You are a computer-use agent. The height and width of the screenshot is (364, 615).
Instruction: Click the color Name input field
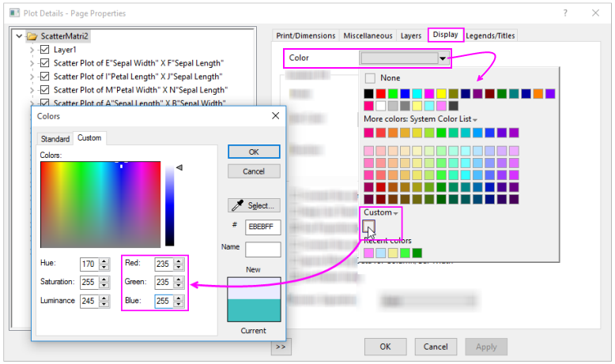coord(262,250)
